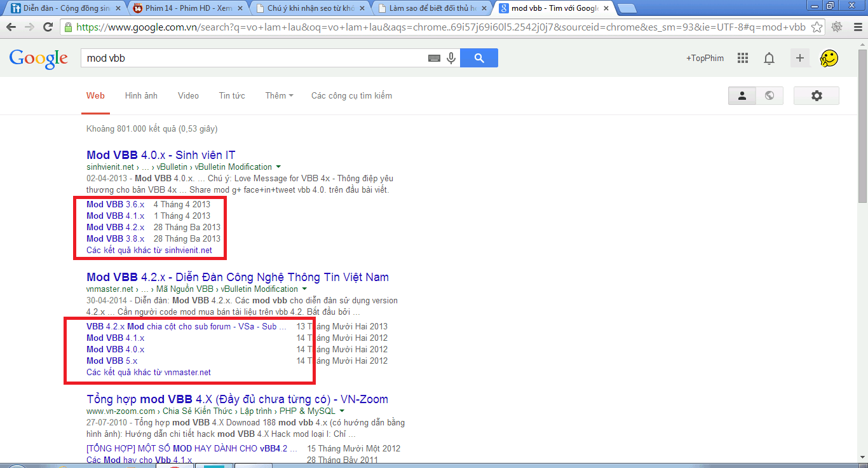The image size is (868, 468).
Task: Open a new tab with the new-tab button
Action: pyautogui.click(x=627, y=8)
